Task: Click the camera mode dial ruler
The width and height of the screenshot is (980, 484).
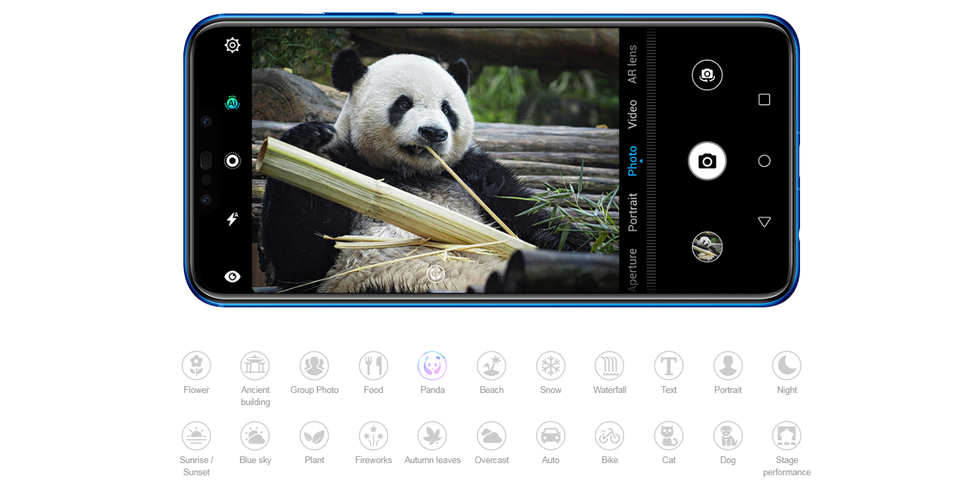Action: click(651, 160)
